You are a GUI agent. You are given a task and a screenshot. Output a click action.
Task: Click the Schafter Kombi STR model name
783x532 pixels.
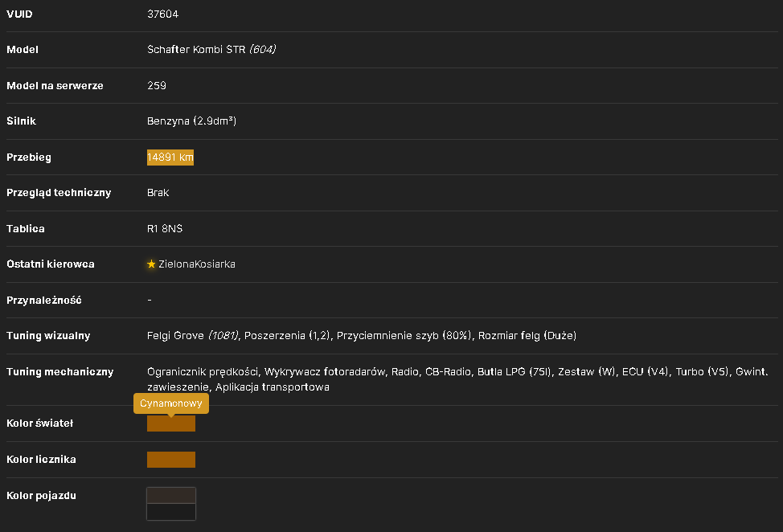click(196, 49)
